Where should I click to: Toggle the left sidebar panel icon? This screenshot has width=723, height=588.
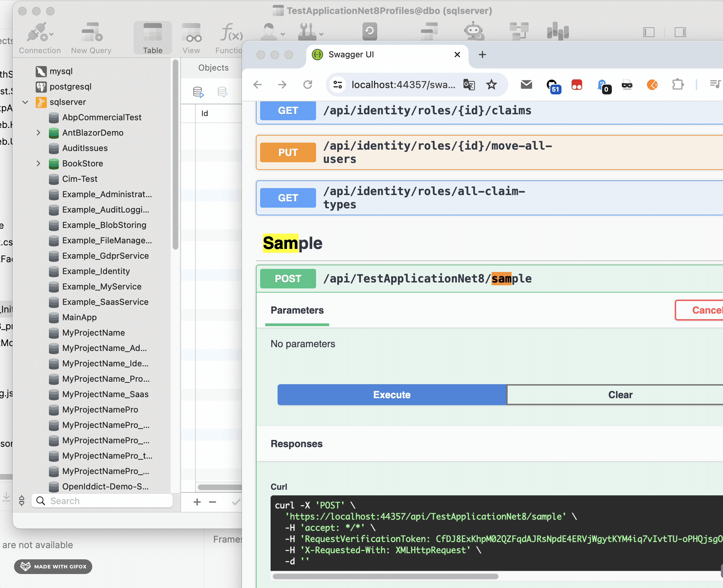point(649,33)
